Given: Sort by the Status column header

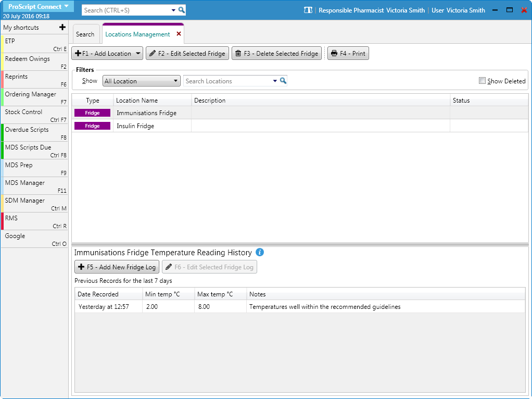Looking at the screenshot, I should (489, 101).
